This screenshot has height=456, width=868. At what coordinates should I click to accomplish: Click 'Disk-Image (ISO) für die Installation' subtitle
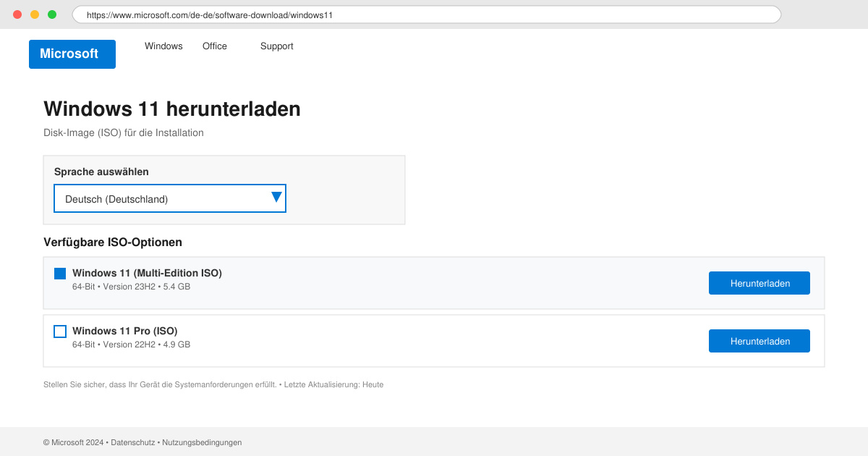point(124,133)
